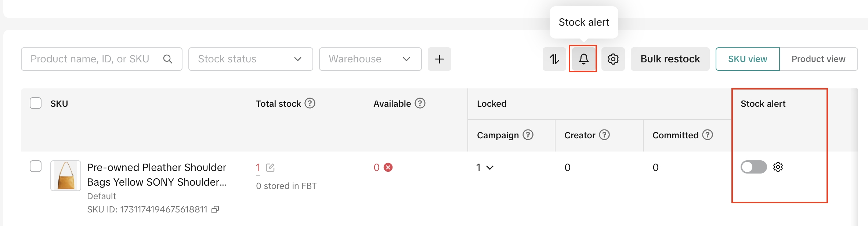Edit total stock with the pencil icon
The image size is (868, 226).
point(270,168)
